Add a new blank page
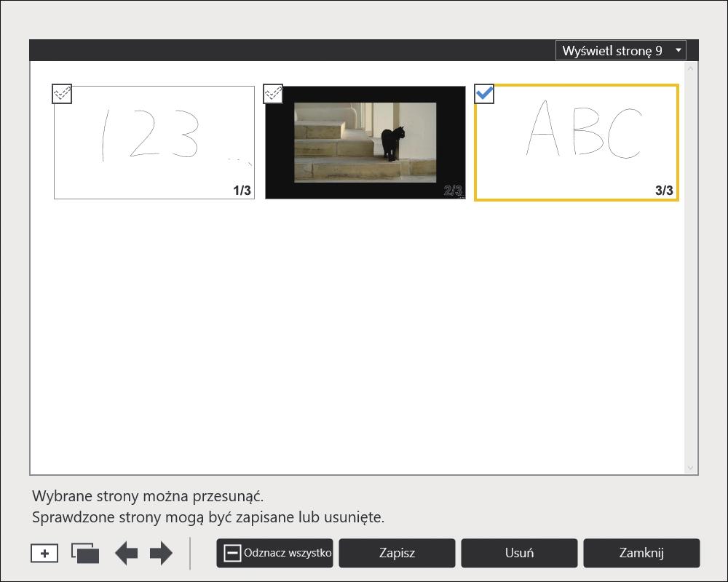 [44, 553]
